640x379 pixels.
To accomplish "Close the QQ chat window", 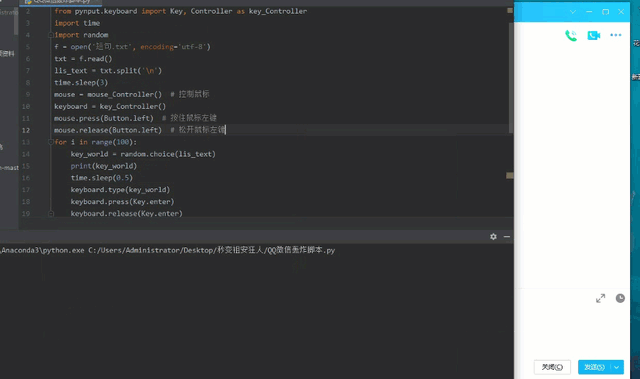I will pos(621,12).
